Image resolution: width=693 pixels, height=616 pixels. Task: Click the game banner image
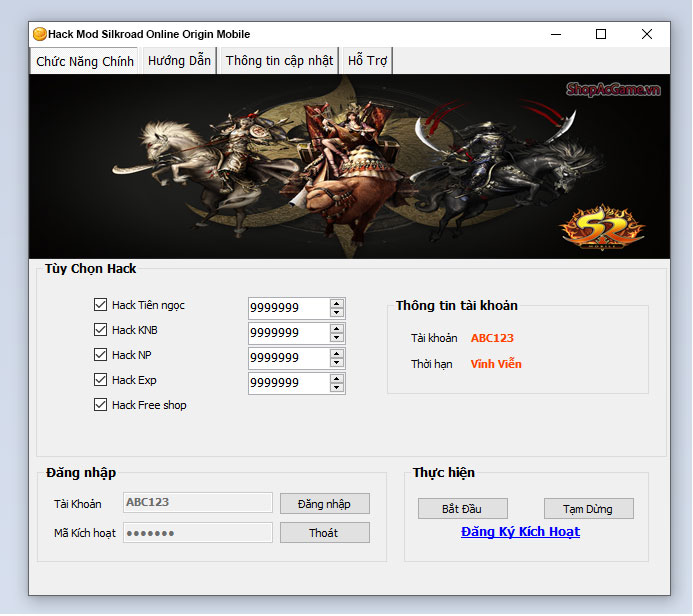click(349, 167)
